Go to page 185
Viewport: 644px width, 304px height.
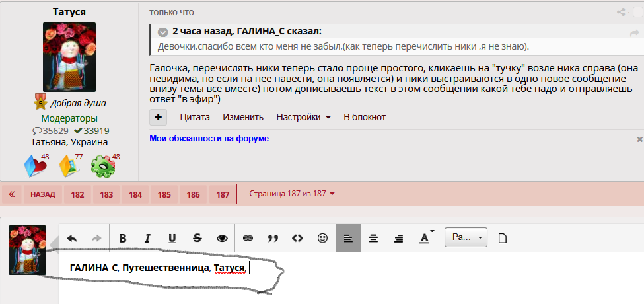pos(164,195)
